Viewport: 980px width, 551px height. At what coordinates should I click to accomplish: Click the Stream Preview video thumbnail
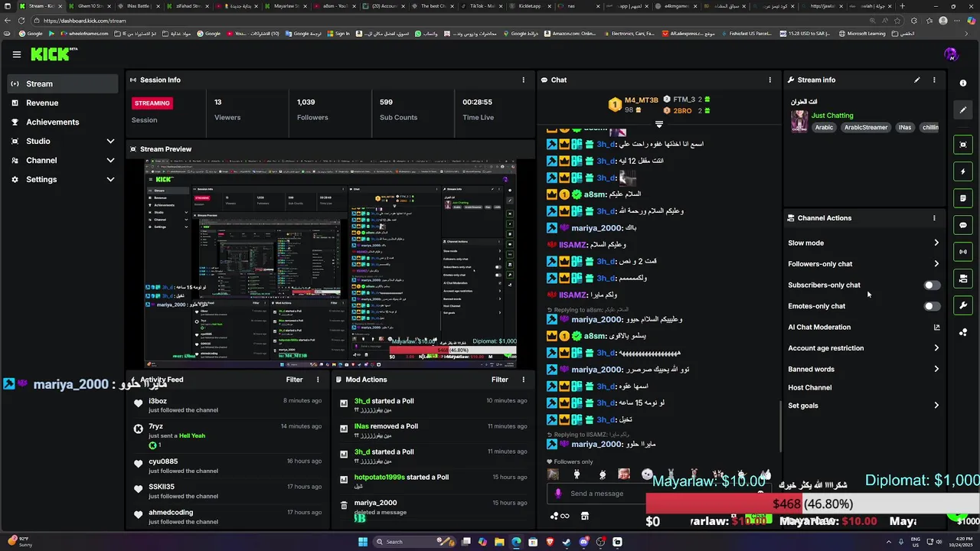(x=331, y=264)
